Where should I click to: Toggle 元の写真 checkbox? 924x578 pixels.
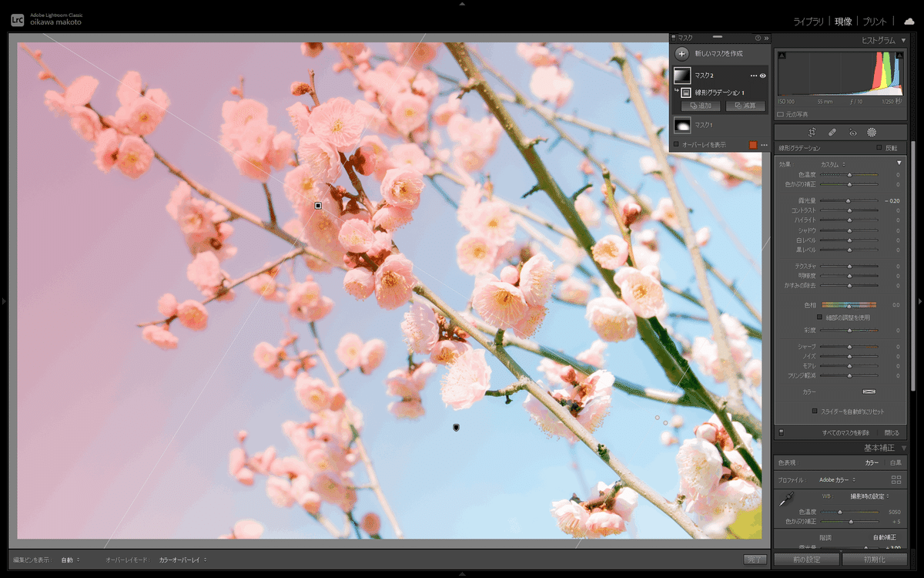pos(781,114)
